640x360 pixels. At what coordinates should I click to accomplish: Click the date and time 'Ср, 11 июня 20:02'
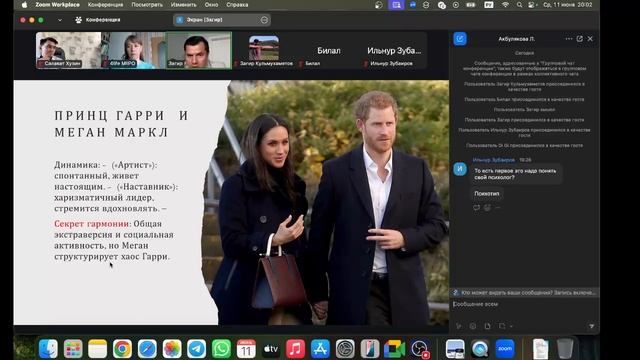tap(567, 5)
